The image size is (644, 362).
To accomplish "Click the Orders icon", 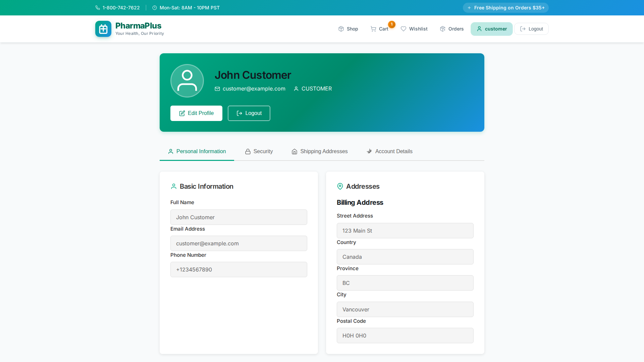I will (x=442, y=29).
